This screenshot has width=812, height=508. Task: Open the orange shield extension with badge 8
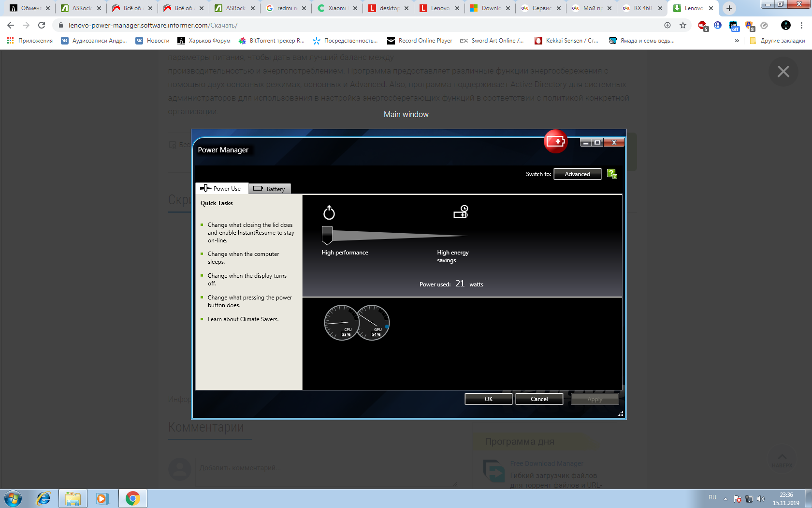coord(750,26)
